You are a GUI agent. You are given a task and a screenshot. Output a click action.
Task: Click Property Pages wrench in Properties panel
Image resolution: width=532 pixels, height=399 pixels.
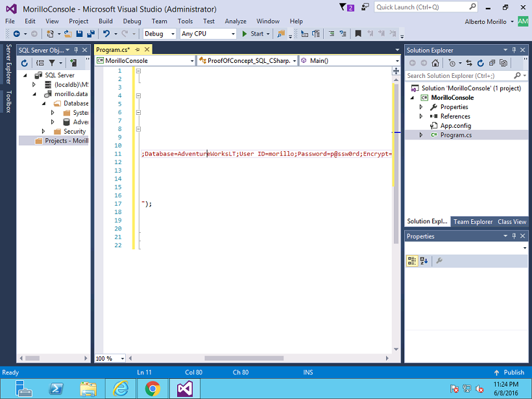click(x=439, y=261)
